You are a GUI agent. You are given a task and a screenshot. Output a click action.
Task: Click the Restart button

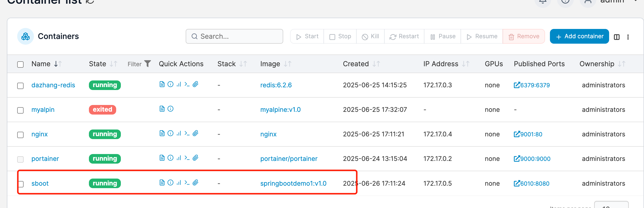pyautogui.click(x=404, y=37)
